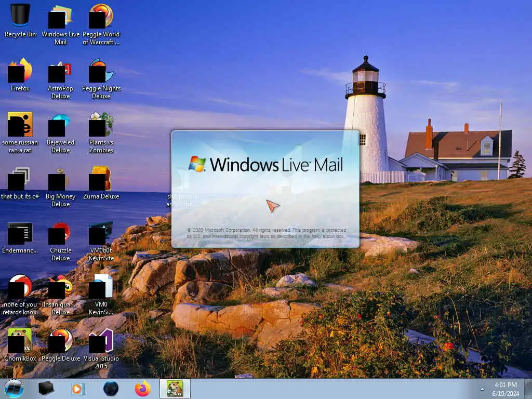Launch Firefox from the taskbar

pos(143,389)
